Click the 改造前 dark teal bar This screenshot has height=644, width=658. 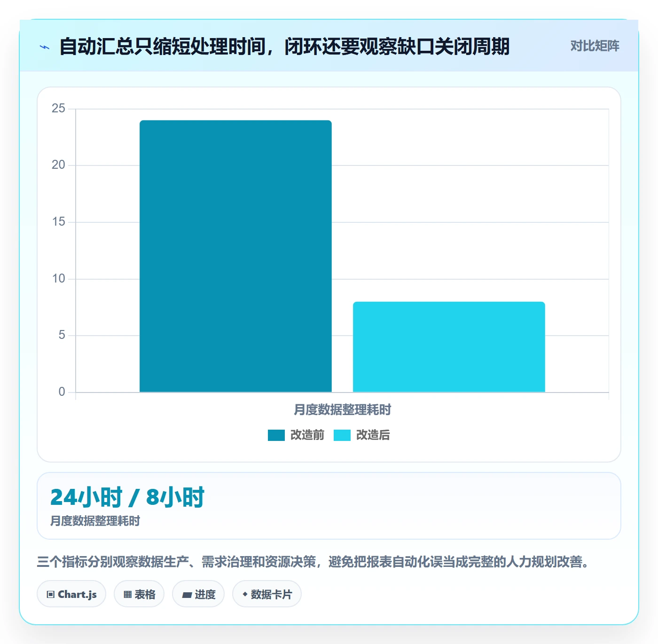coord(235,256)
